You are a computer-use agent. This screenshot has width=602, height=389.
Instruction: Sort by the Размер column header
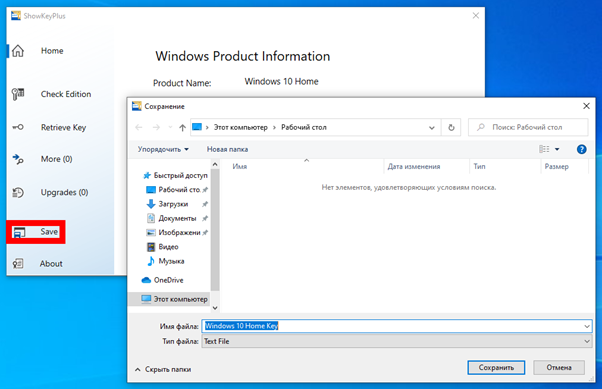click(556, 166)
